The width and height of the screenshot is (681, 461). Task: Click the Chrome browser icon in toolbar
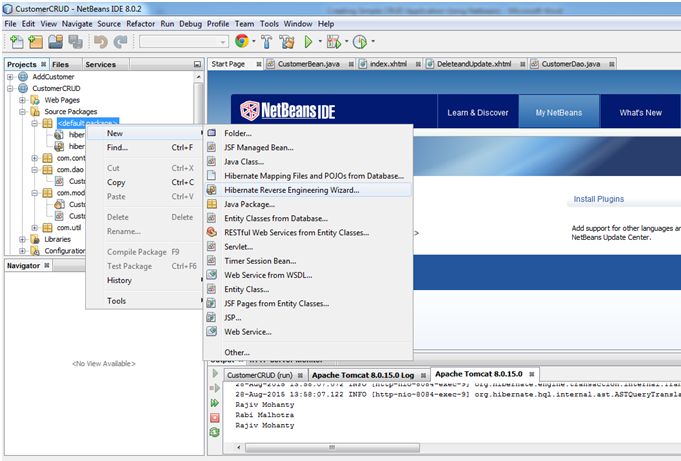(242, 41)
